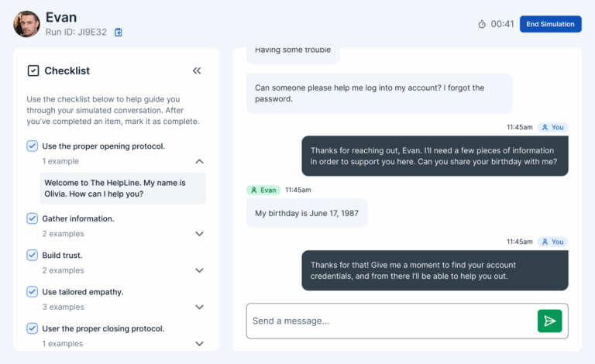Collapse the Checklist panel with double chevron
Image resolution: width=595 pixels, height=364 pixels.
[x=197, y=70]
